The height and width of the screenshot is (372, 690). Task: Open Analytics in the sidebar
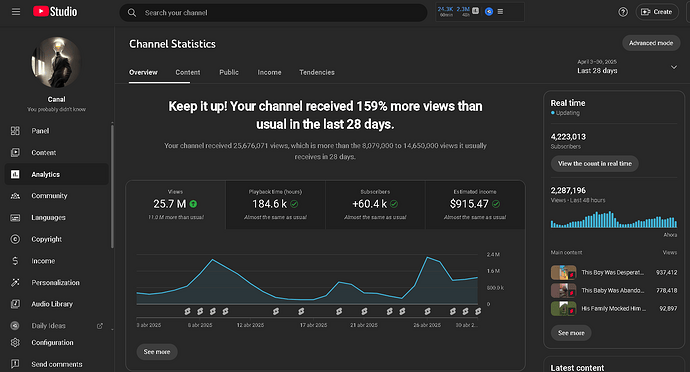coord(56,174)
